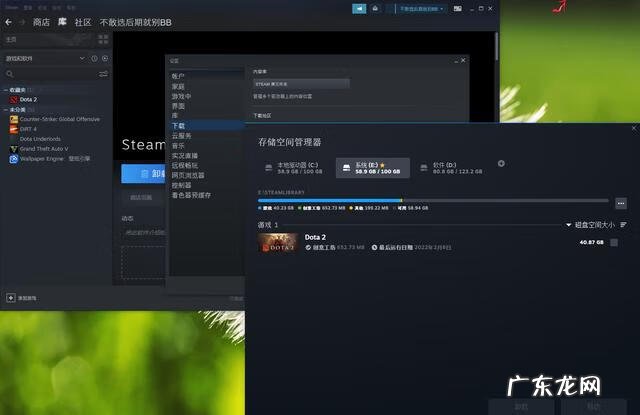Click the library search magnifier icon
This screenshot has width=640, height=415.
click(10, 74)
